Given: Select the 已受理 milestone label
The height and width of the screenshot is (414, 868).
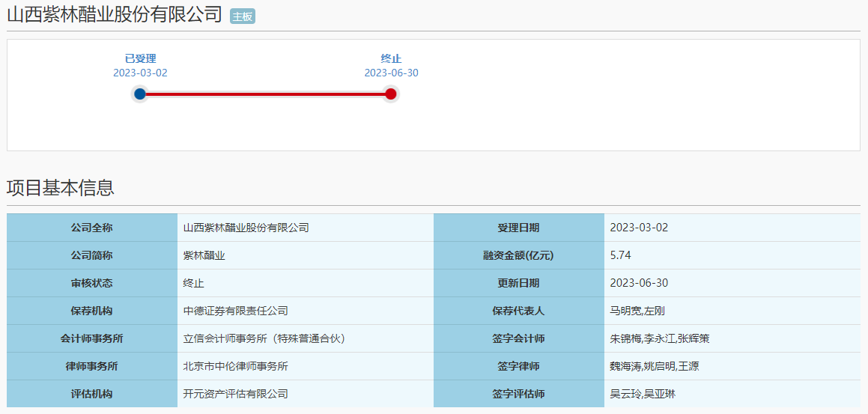Looking at the screenshot, I should point(140,58).
